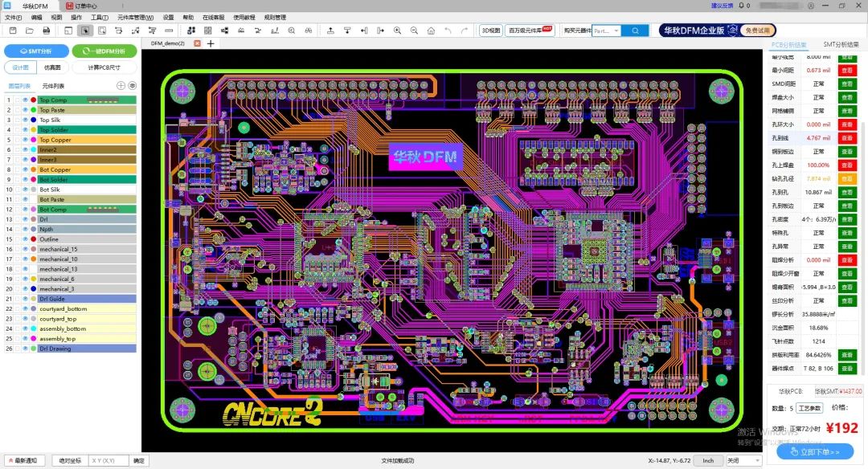Open the 文件(F) menu
The height and width of the screenshot is (469, 868).
pyautogui.click(x=14, y=17)
